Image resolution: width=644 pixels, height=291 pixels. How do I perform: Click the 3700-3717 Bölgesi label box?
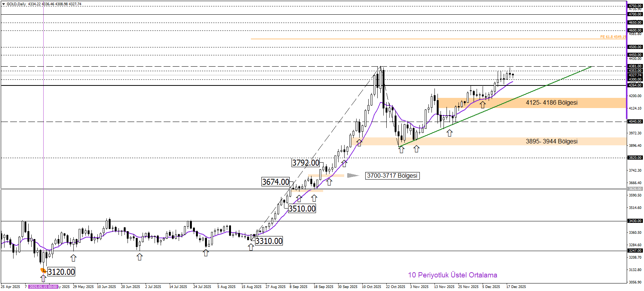[x=392, y=175]
